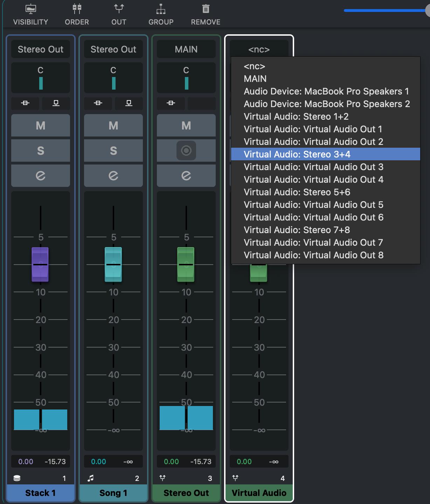430x504 pixels.
Task: Solo the Song 1 channel
Action: (113, 150)
